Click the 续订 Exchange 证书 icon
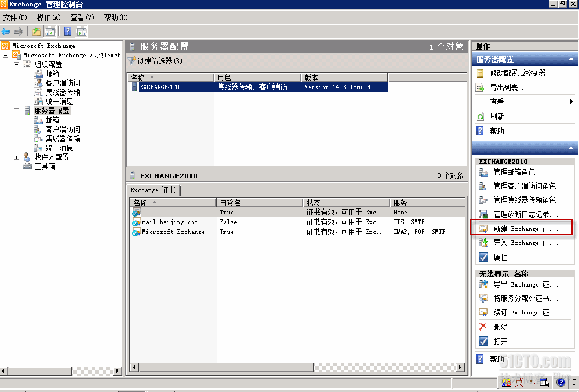This screenshot has width=579, height=392. pyautogui.click(x=483, y=312)
